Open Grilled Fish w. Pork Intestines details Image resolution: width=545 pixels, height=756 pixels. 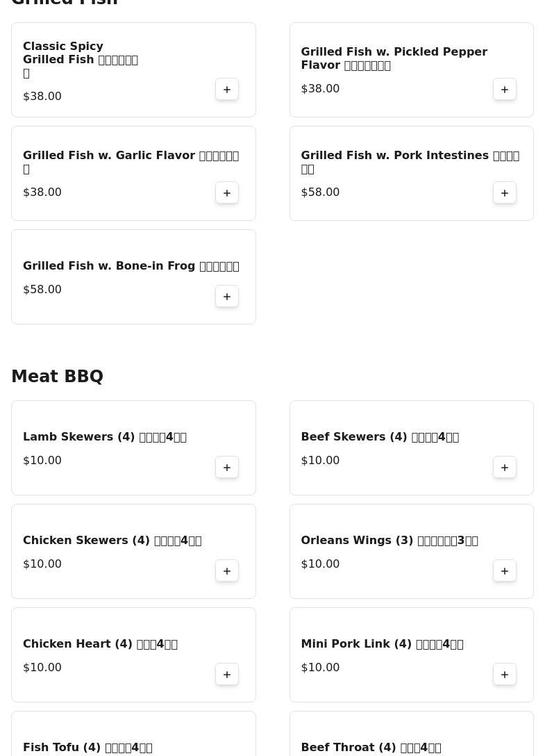point(410,161)
